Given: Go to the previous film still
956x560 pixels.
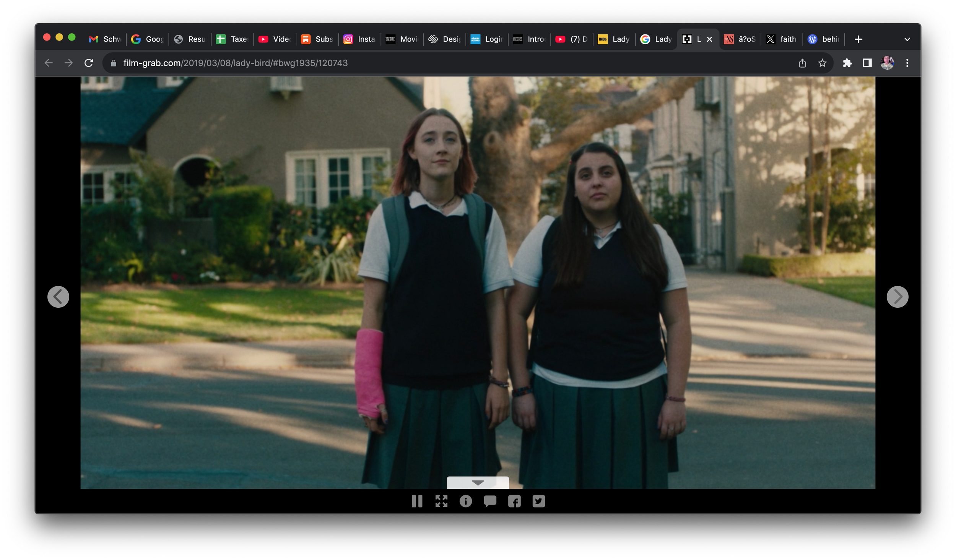Looking at the screenshot, I should click(x=58, y=297).
